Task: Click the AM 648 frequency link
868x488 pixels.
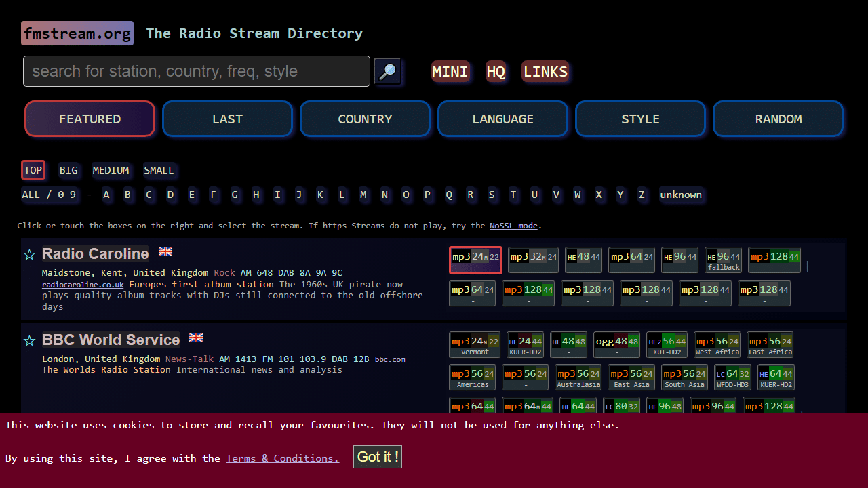Action: [x=256, y=273]
